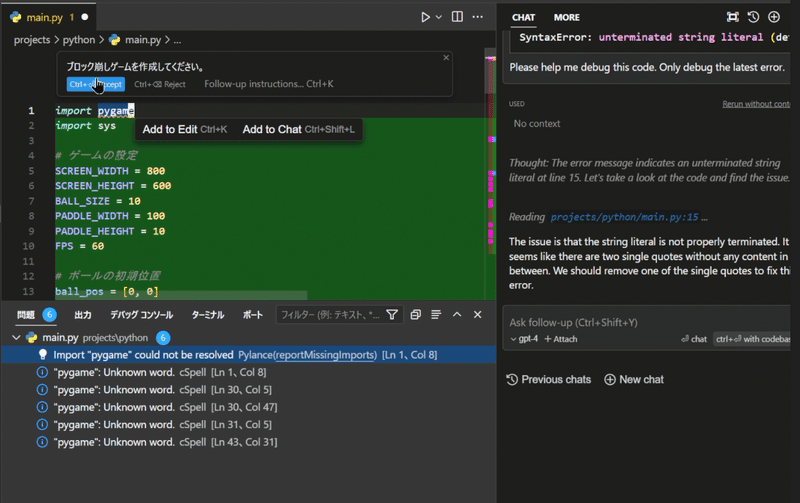The height and width of the screenshot is (503, 800).
Task: Close the inline prompt box
Action: point(446,58)
